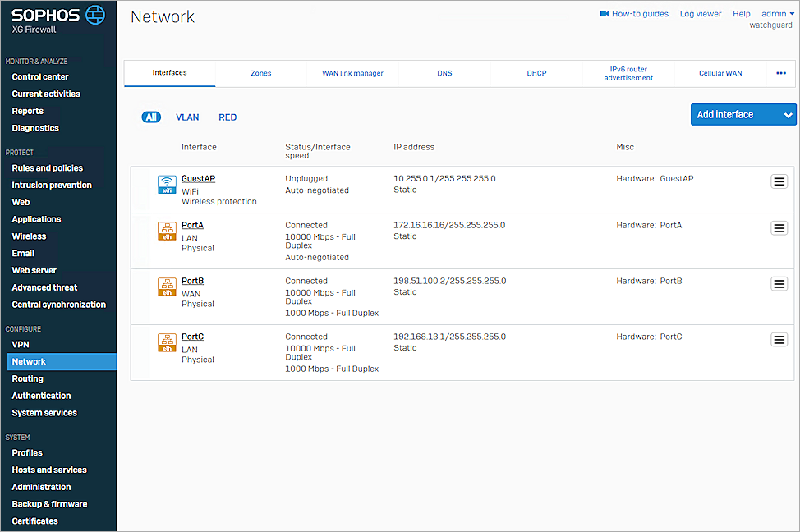
Task: Enable the RED interfaces filter
Action: point(228,117)
